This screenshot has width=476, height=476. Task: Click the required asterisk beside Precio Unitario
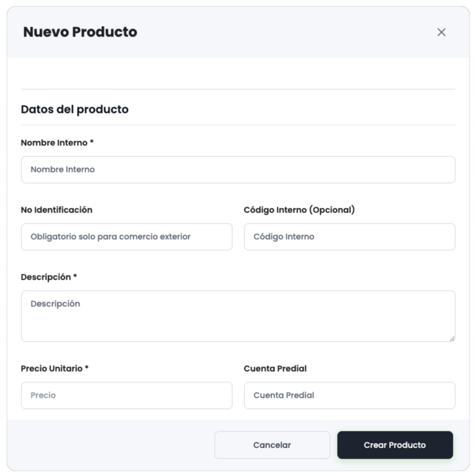pyautogui.click(x=87, y=368)
